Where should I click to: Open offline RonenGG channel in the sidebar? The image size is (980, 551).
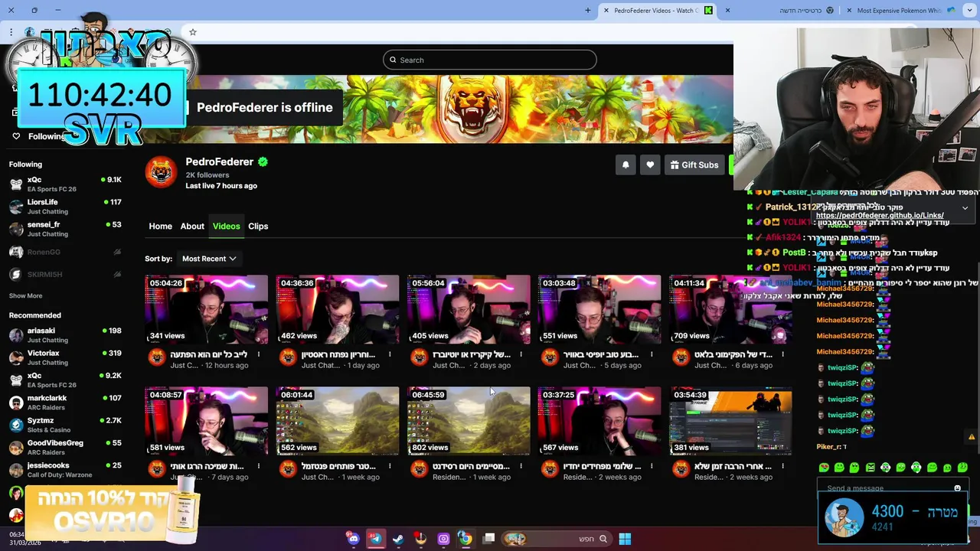coord(65,252)
